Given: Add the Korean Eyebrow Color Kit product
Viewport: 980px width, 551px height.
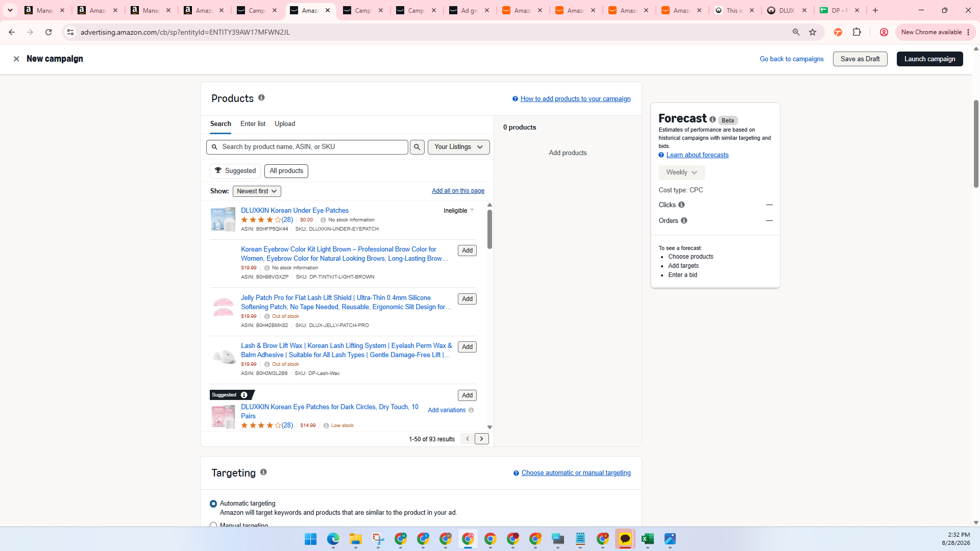Looking at the screenshot, I should (467, 251).
